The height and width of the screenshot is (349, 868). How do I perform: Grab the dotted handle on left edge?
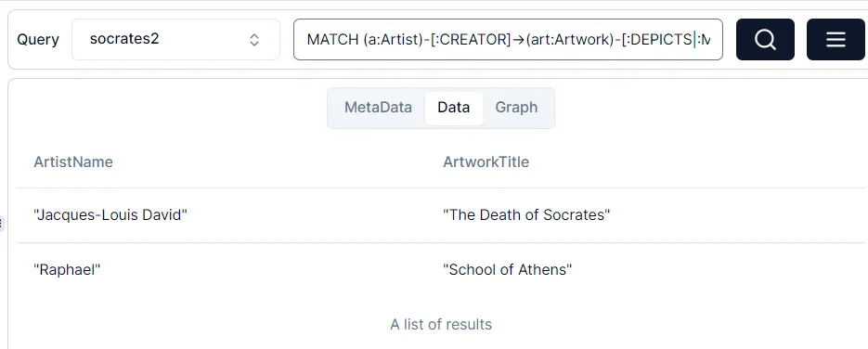pos(2,224)
